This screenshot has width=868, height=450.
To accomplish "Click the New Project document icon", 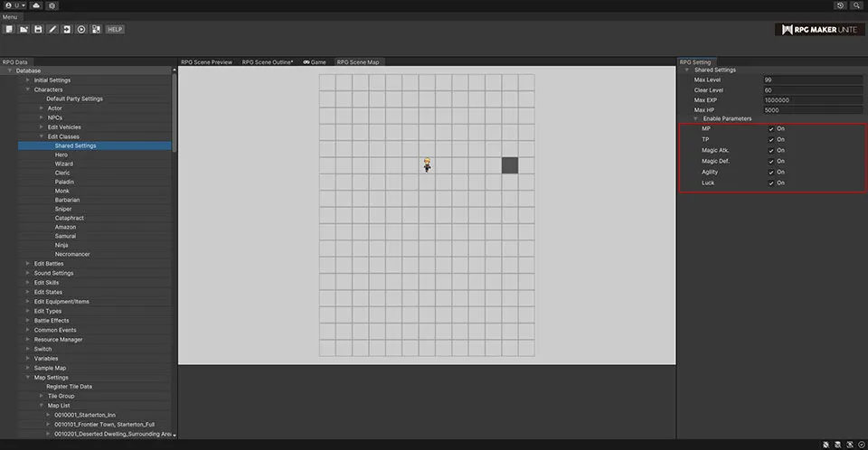I will coord(9,29).
